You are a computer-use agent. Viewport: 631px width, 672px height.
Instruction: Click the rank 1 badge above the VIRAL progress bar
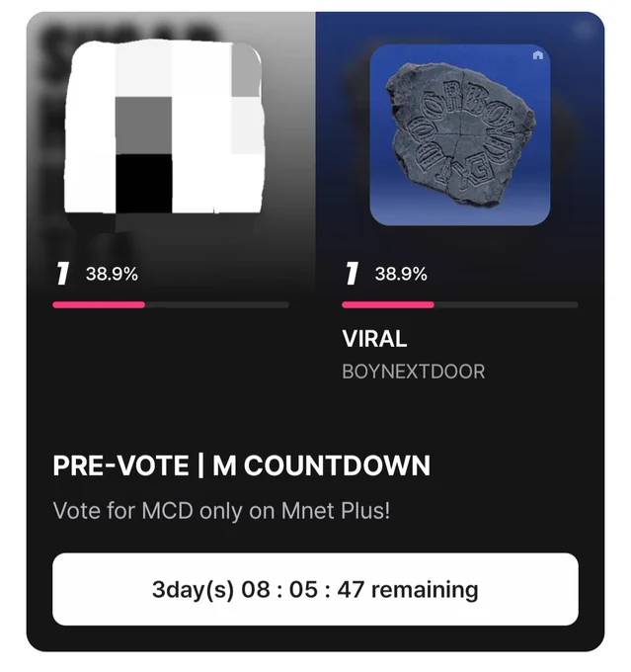point(352,274)
